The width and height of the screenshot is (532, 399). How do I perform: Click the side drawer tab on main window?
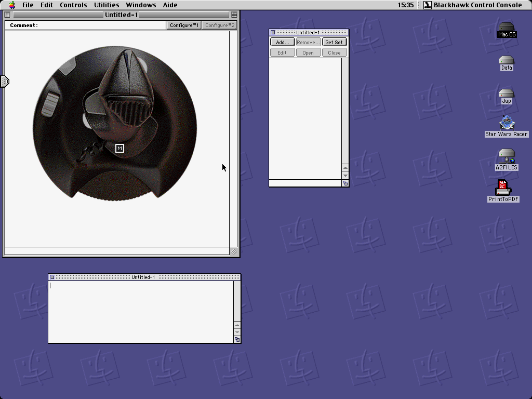coord(5,82)
